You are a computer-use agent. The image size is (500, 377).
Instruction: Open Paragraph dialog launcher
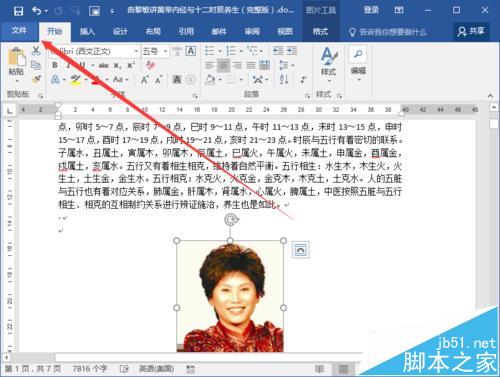pos(307,96)
